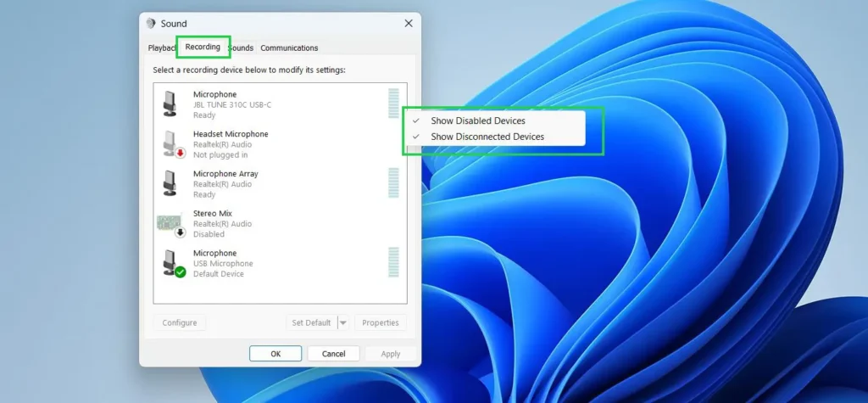The height and width of the screenshot is (403, 868).
Task: Click the Properties button
Action: pyautogui.click(x=381, y=322)
